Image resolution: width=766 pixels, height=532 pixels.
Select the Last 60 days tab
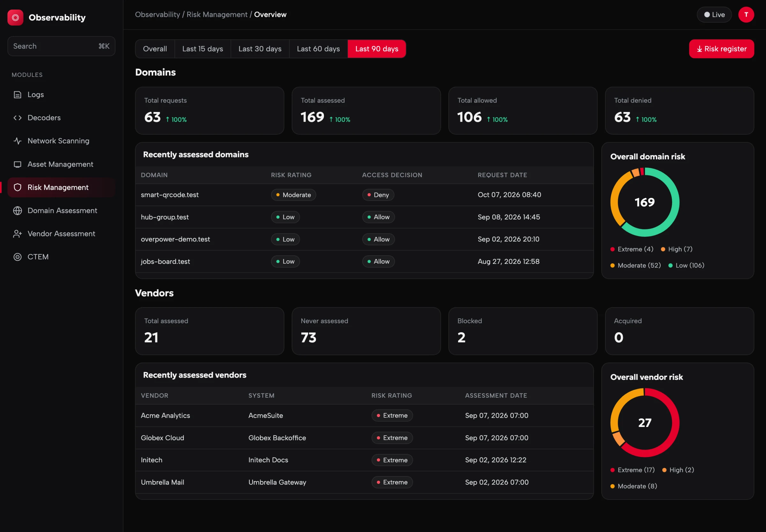pyautogui.click(x=318, y=49)
